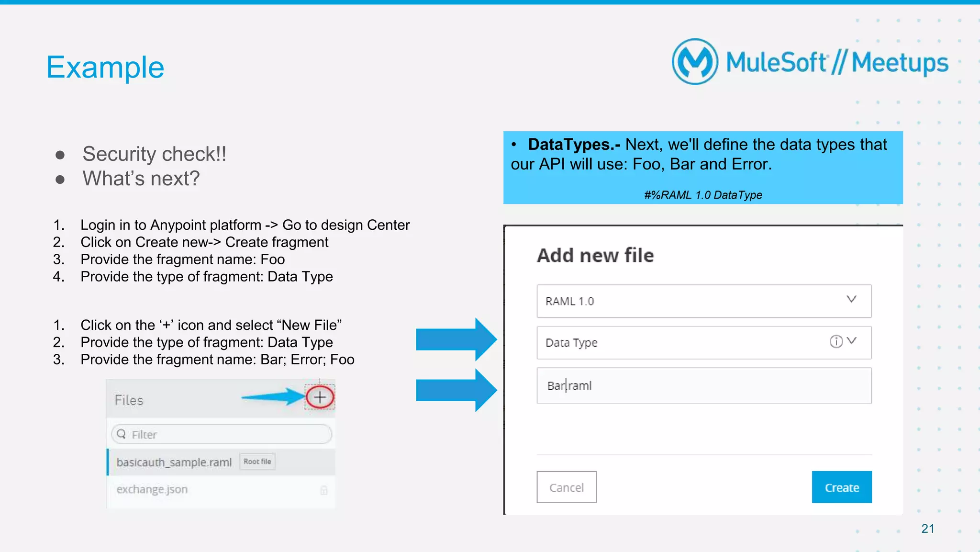Viewport: 980px width, 552px height.
Task: Click the plus icon in Files panel
Action: 320,397
